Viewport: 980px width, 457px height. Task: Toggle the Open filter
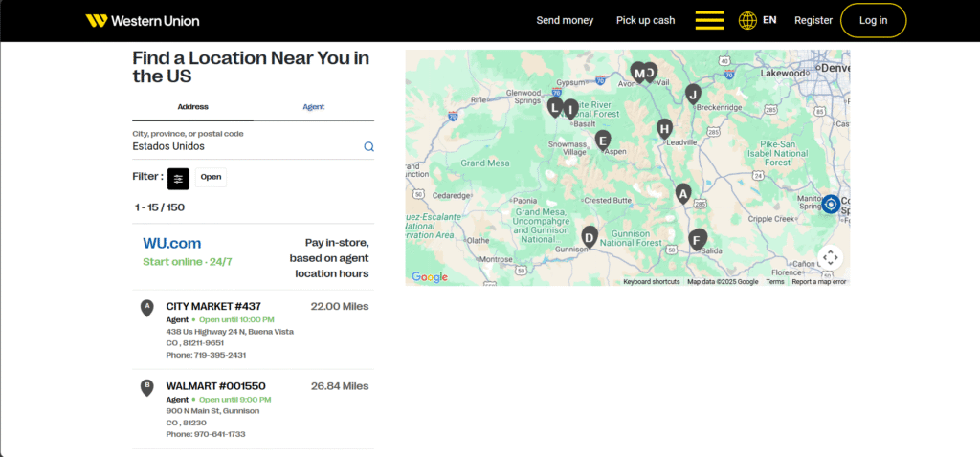tap(211, 177)
